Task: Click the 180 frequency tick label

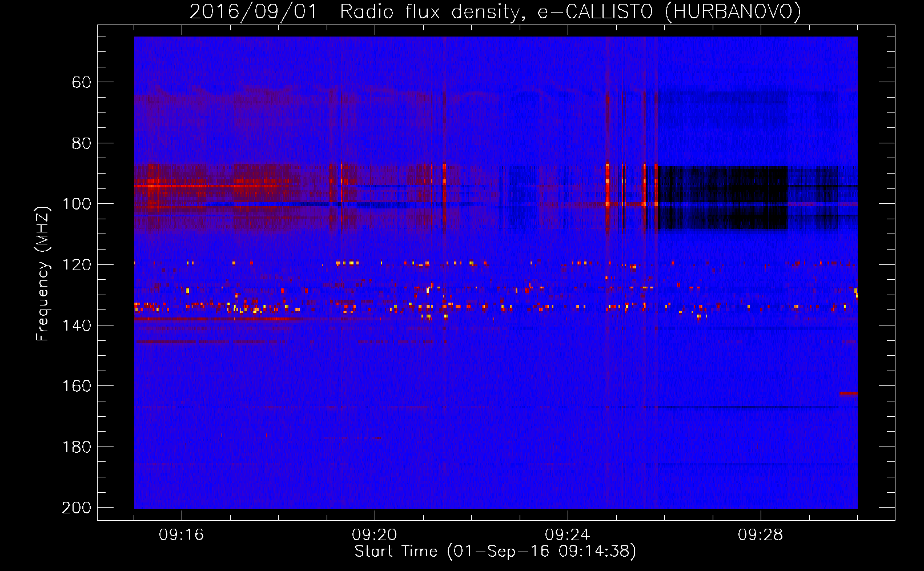Action: [77, 447]
